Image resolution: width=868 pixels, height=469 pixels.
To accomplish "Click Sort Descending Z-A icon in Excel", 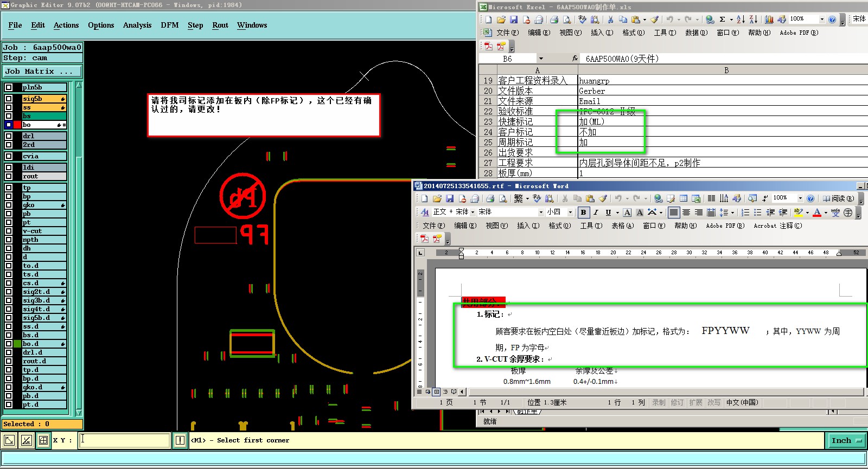I will coord(754,20).
